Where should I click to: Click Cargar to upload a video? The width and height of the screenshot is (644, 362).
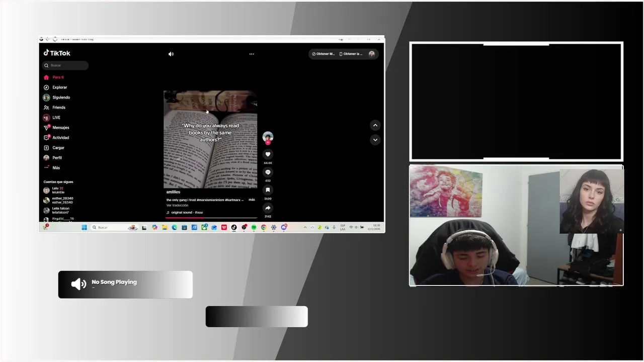click(54, 148)
